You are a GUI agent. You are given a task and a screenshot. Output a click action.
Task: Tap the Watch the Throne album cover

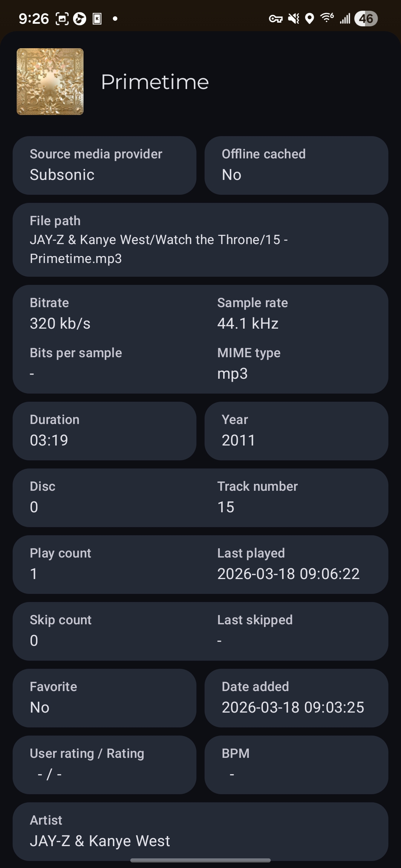tap(50, 82)
